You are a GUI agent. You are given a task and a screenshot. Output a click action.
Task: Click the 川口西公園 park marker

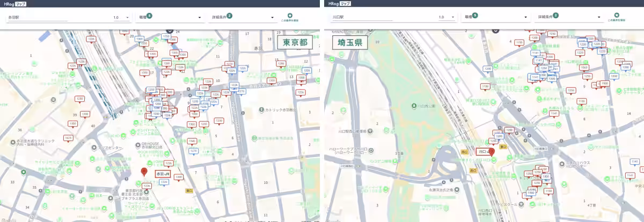pyautogui.click(x=414, y=106)
